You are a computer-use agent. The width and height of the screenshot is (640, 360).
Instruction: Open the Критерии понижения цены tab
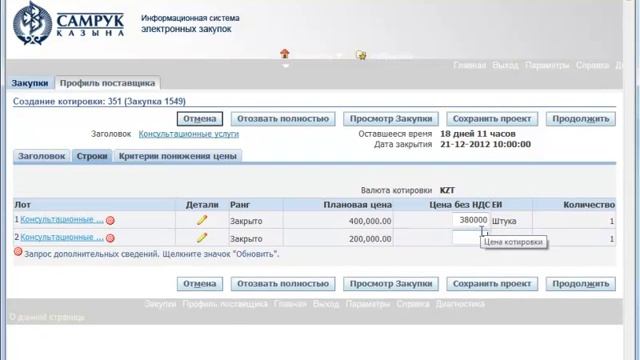178,156
